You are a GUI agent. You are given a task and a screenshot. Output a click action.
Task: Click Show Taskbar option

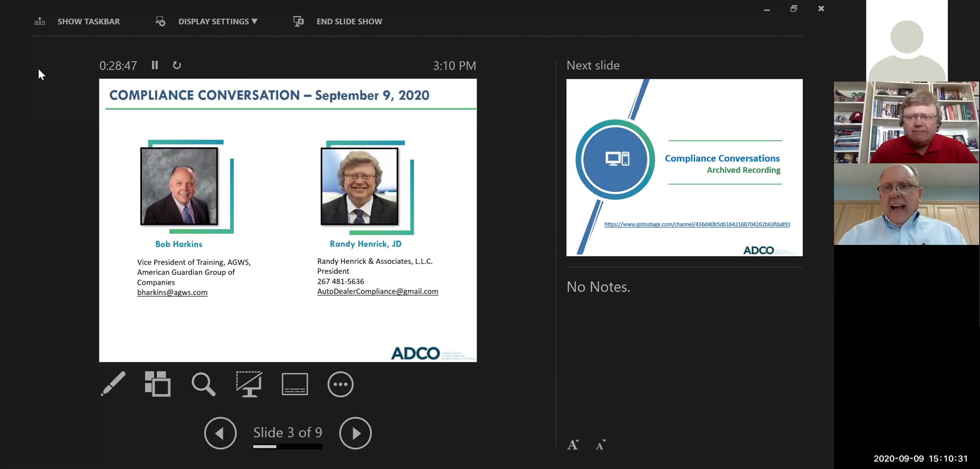[77, 21]
